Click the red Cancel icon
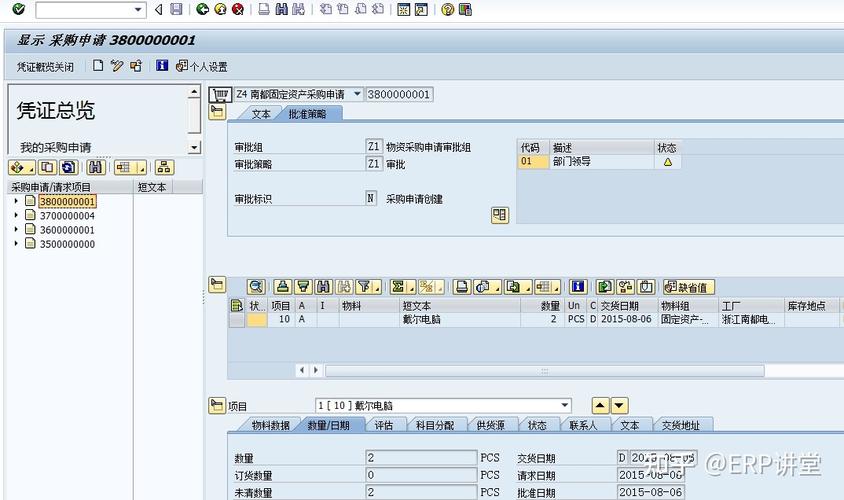844x500 pixels. (237, 9)
